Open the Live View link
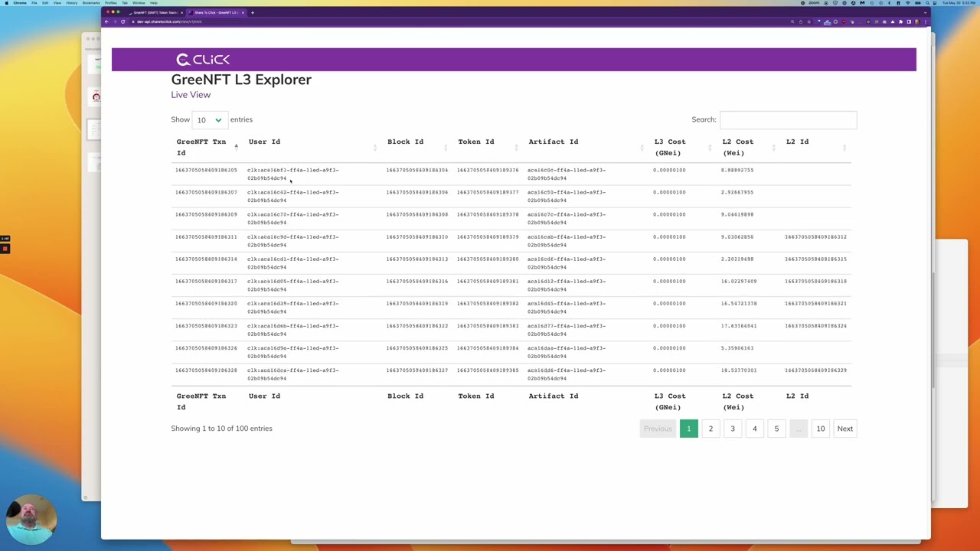Screen dimensions: 980x551 (191, 95)
